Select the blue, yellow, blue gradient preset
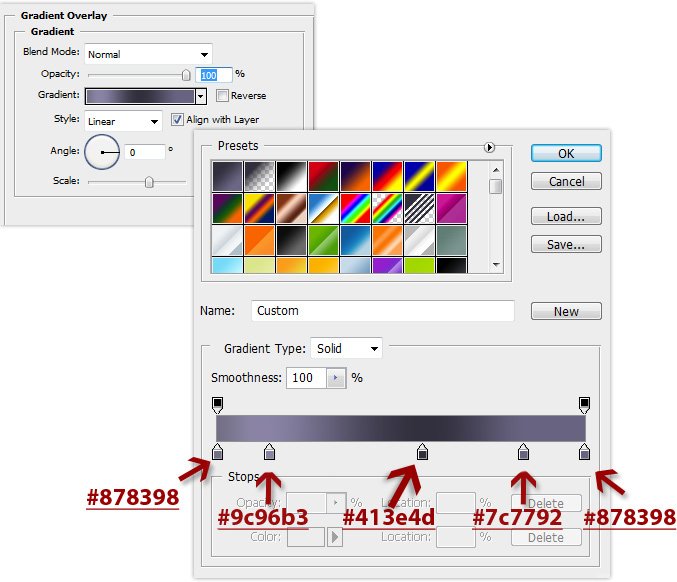This screenshot has width=677, height=582. [419, 176]
